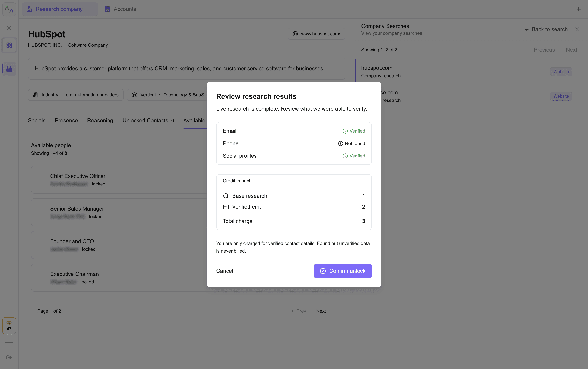Image resolution: width=588 pixels, height=369 pixels.
Task: Click the app logo icon at top-left
Action: click(x=9, y=9)
